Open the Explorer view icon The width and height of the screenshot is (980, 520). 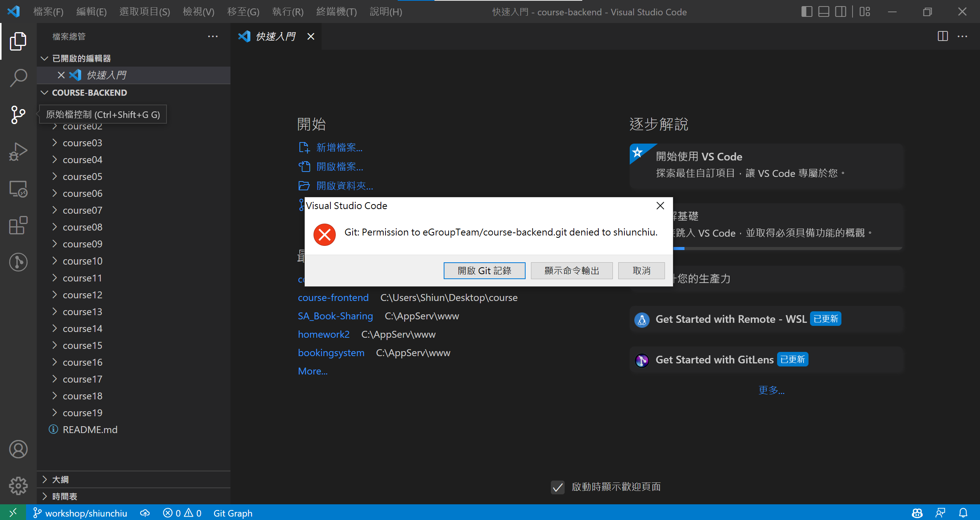point(18,41)
